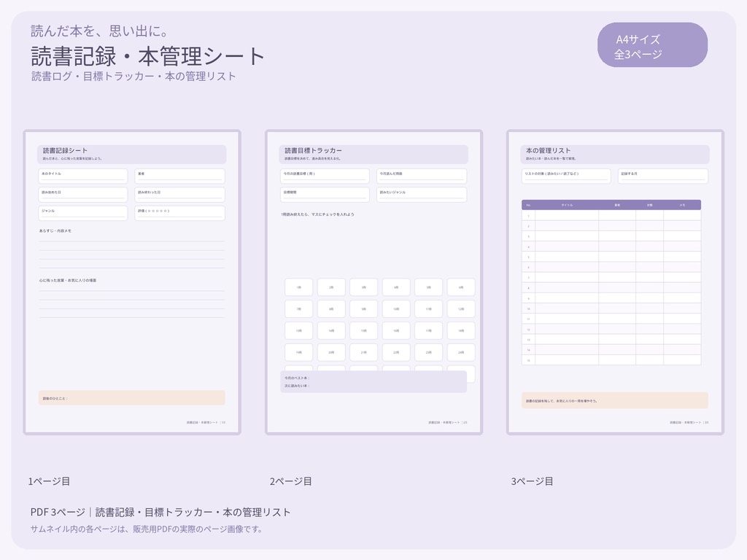Click the 今月のベスト本 line
Screen dimensions: 747x560
(297, 378)
